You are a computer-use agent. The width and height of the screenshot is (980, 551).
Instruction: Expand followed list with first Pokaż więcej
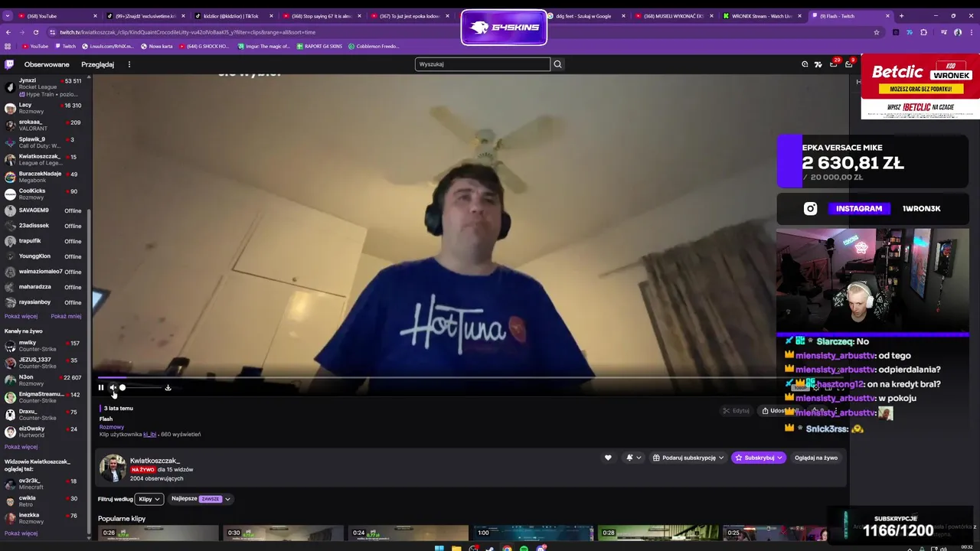click(21, 316)
